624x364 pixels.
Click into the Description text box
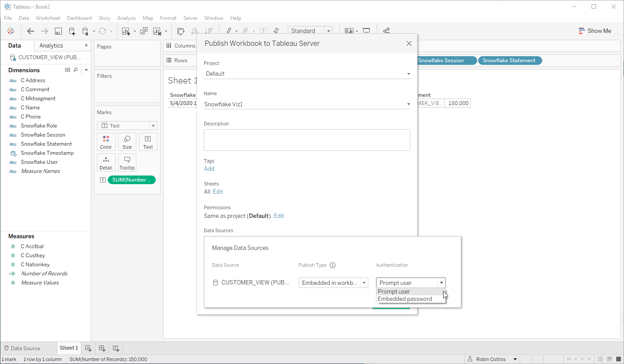click(307, 140)
